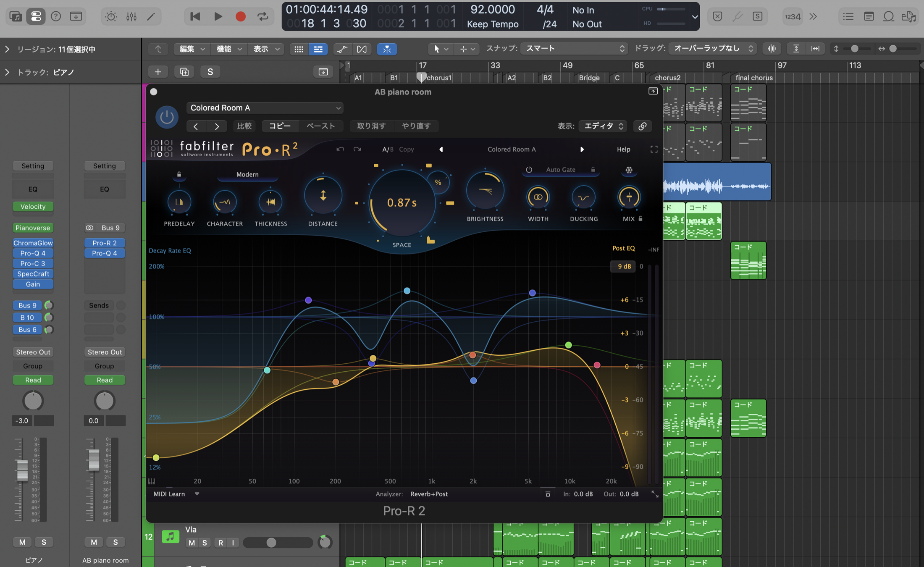Viewport: 924px width, 567px height.
Task: Open the Stereo Out output slot of ピアノ
Action: (33, 352)
